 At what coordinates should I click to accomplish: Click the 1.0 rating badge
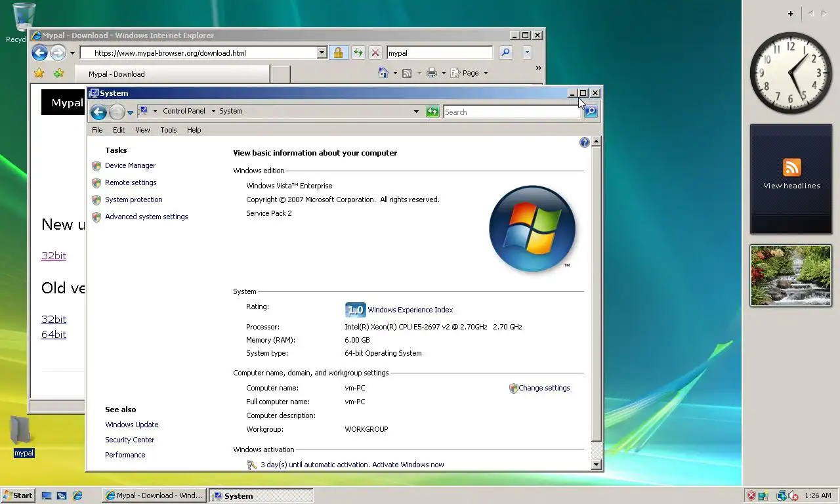click(355, 310)
